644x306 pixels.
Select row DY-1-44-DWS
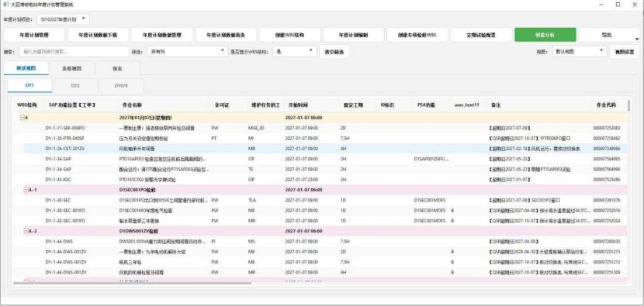click(320, 241)
